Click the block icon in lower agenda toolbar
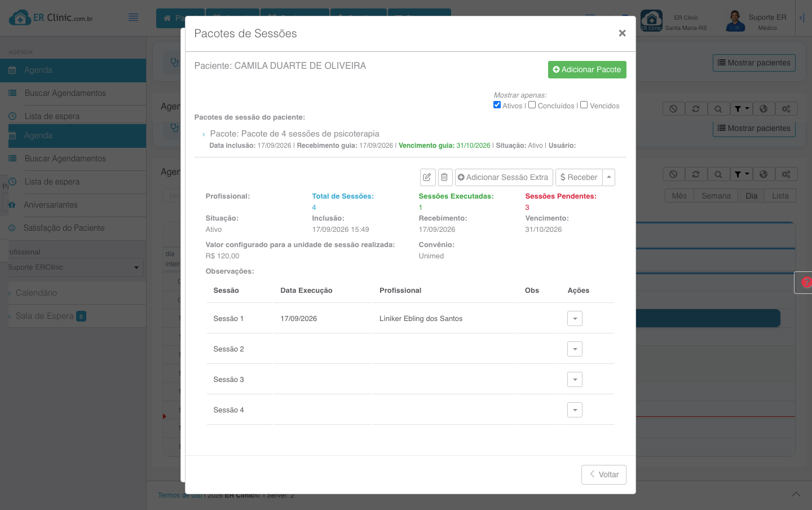Image resolution: width=812 pixels, height=510 pixels. click(x=673, y=174)
